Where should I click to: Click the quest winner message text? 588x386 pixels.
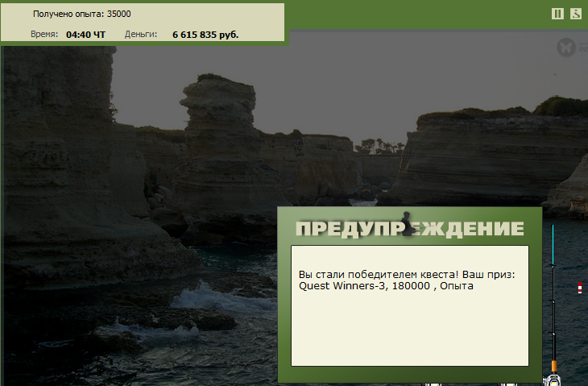[407, 280]
